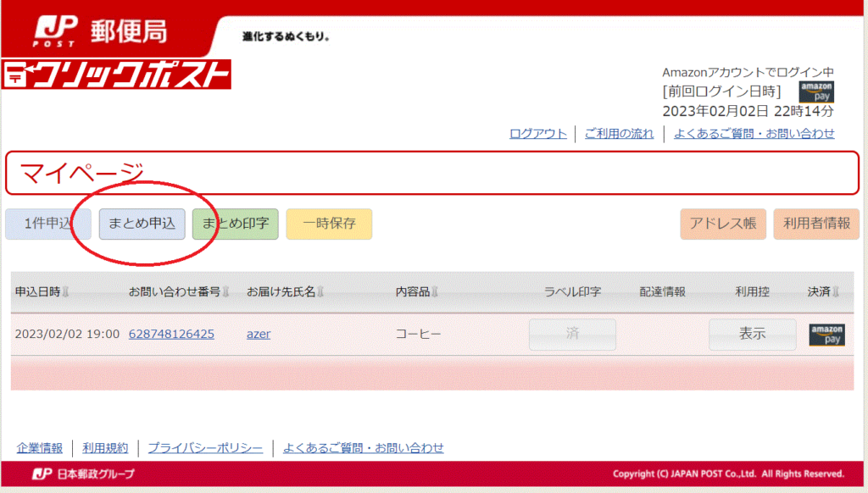Click the 2023年02月02日 22時14分 login time
This screenshot has width=868, height=493.
(748, 111)
